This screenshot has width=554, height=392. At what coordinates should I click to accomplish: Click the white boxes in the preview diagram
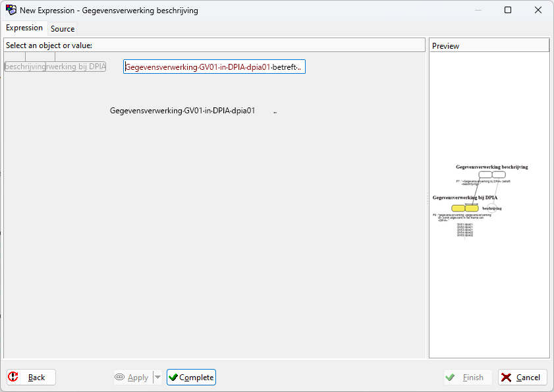coord(492,175)
